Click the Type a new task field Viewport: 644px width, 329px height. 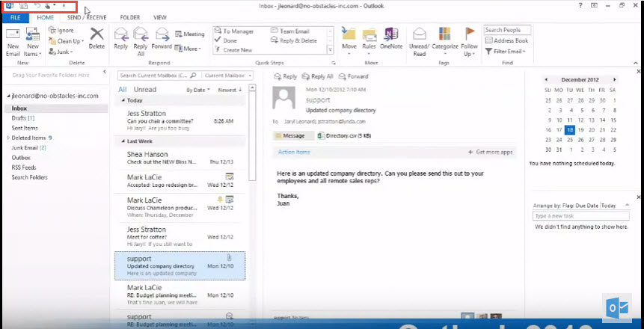(x=580, y=216)
